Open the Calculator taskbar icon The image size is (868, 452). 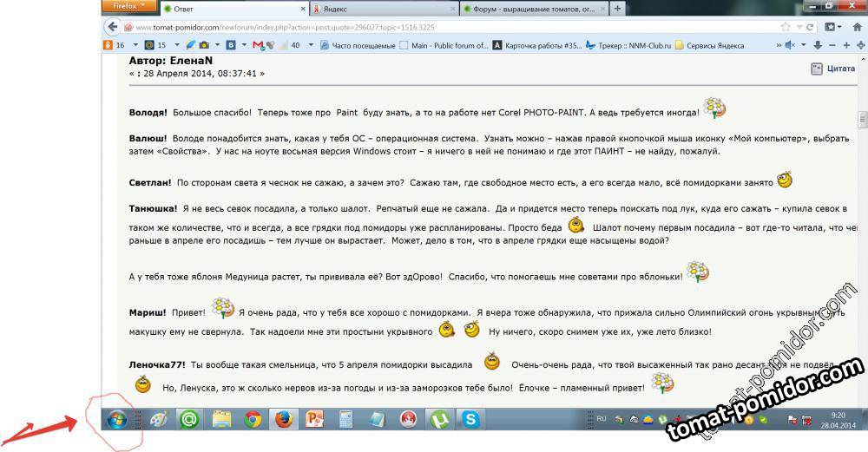click(x=345, y=420)
